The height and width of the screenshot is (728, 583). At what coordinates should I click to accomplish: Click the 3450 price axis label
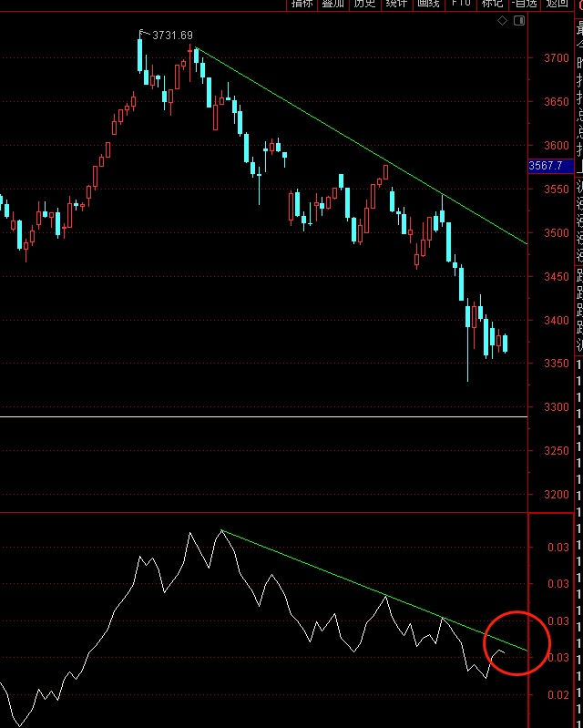557,276
